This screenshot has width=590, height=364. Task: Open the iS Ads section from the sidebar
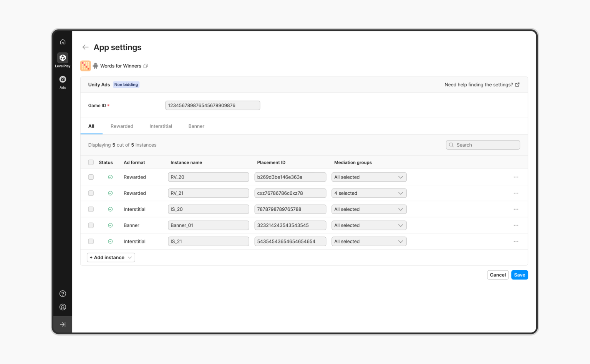click(63, 79)
